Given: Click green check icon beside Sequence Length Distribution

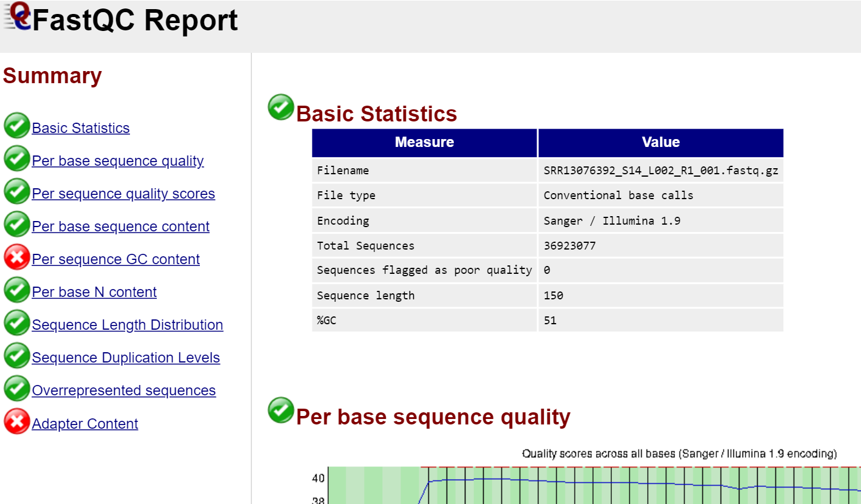Looking at the screenshot, I should (x=17, y=322).
